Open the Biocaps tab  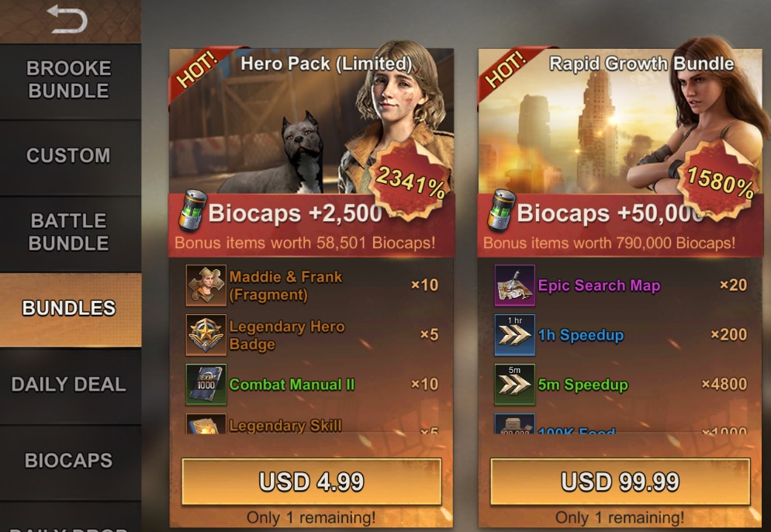pyautogui.click(x=71, y=462)
